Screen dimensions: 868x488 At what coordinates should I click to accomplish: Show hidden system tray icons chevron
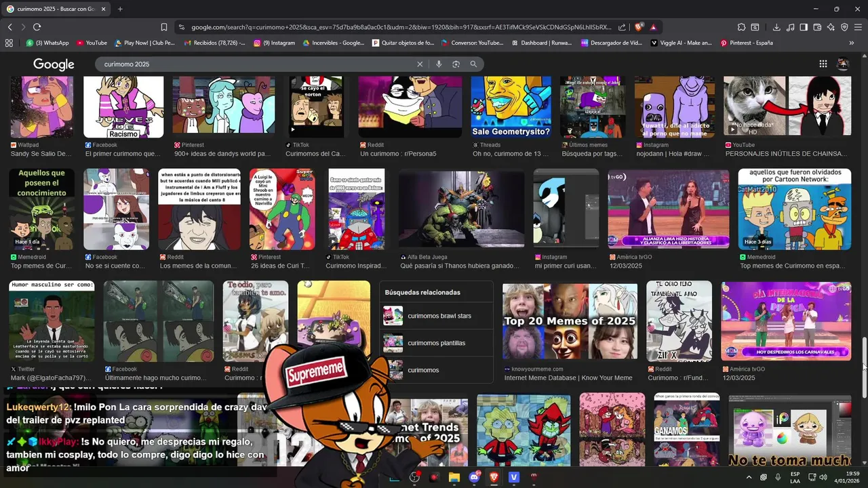point(749,477)
